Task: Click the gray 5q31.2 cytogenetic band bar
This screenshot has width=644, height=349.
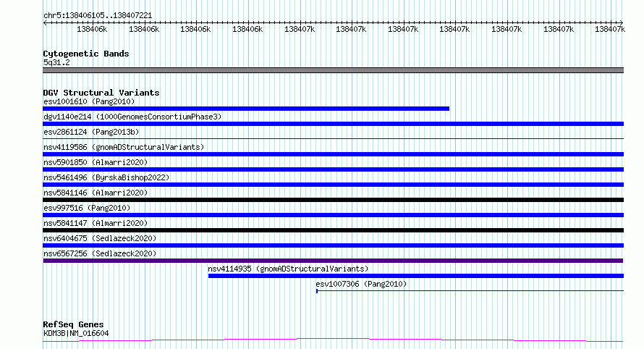Action: (x=333, y=70)
